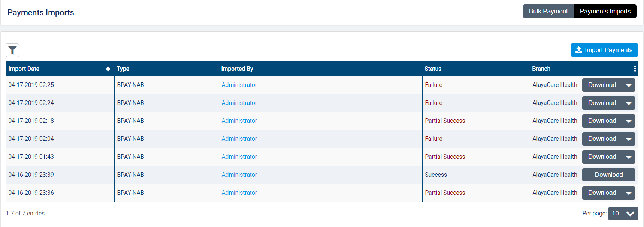Image resolution: width=644 pixels, height=227 pixels.
Task: Download the 04-16-2019 23:39 Success import
Action: point(608,175)
